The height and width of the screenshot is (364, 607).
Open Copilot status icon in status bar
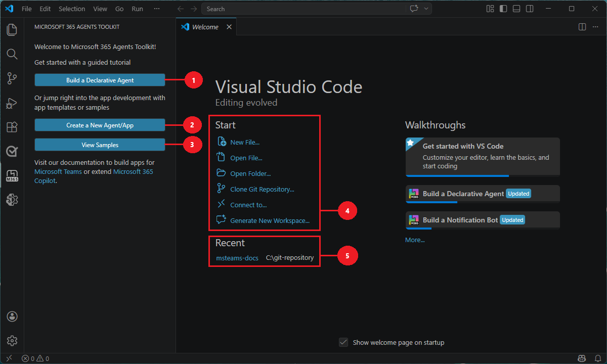[583, 358]
